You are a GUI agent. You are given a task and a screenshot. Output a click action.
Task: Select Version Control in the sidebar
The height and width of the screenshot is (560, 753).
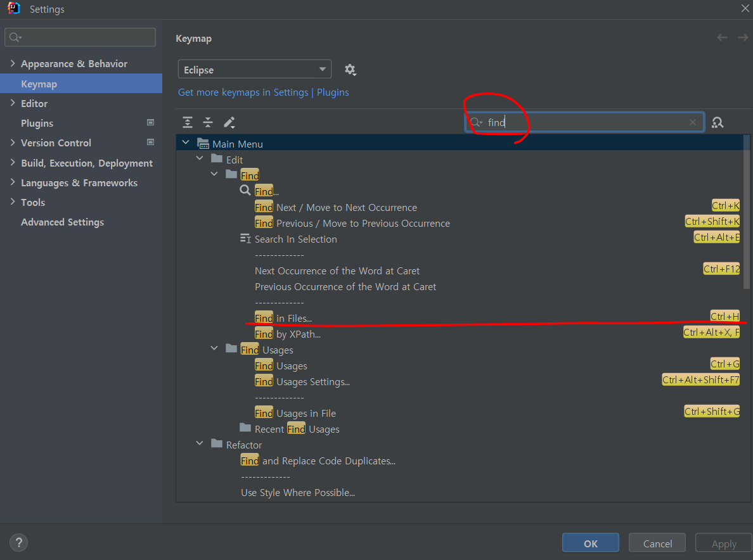(56, 143)
